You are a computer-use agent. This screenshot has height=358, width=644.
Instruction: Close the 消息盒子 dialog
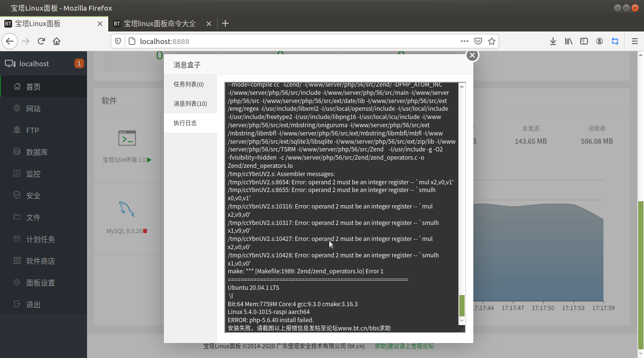(472, 55)
